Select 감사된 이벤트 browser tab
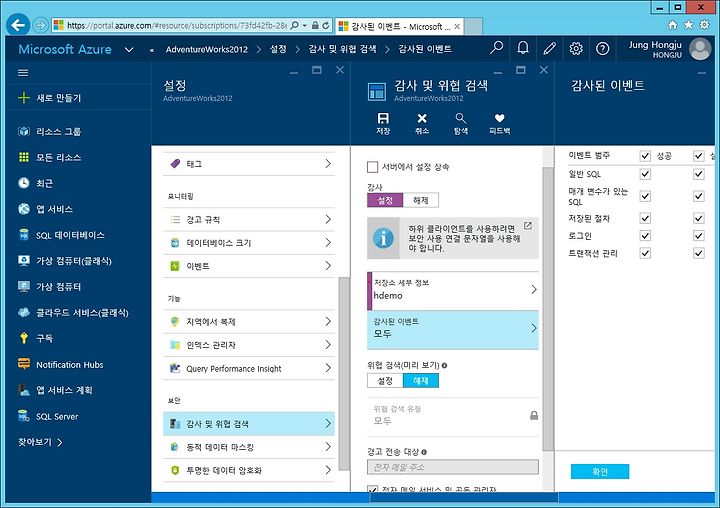Image resolution: width=720 pixels, height=508 pixels. click(x=399, y=26)
